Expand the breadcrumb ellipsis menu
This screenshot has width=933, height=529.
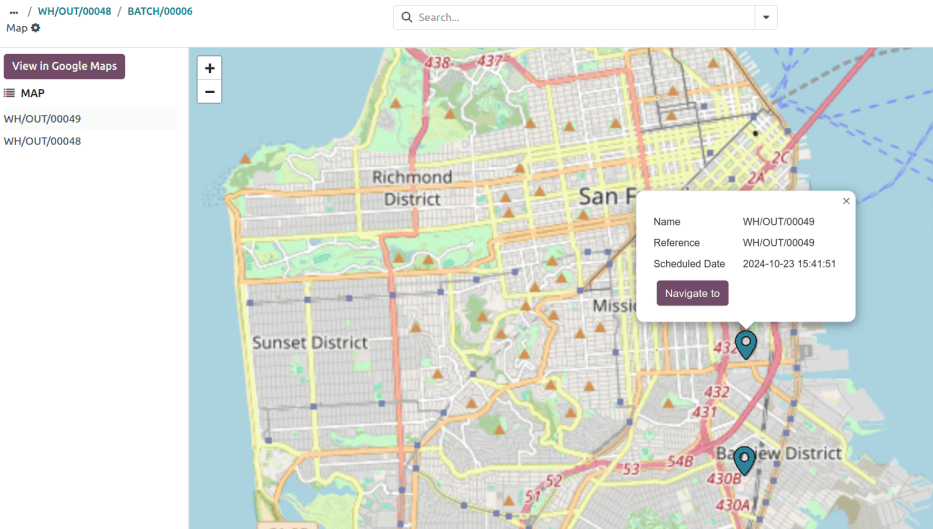tap(14, 12)
